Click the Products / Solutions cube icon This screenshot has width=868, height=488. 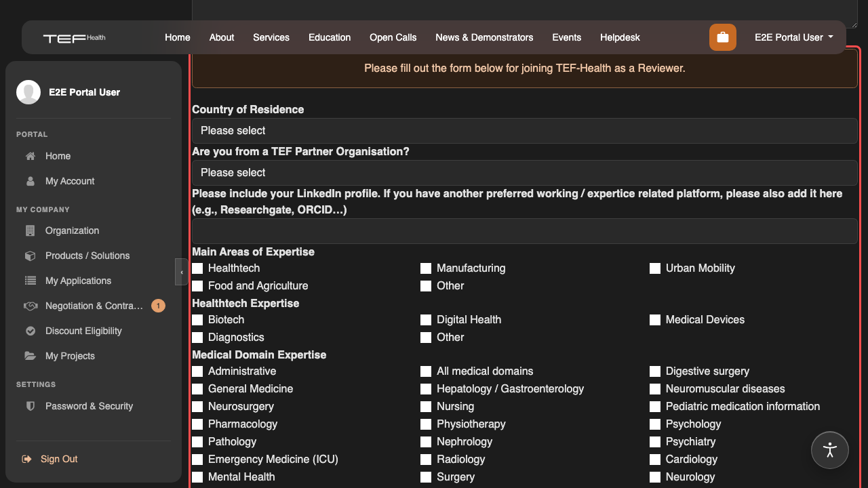point(30,256)
